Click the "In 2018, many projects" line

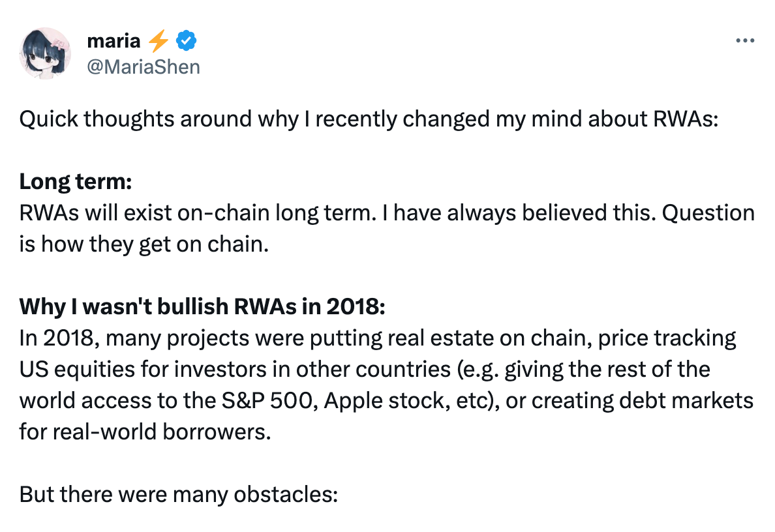click(x=130, y=338)
